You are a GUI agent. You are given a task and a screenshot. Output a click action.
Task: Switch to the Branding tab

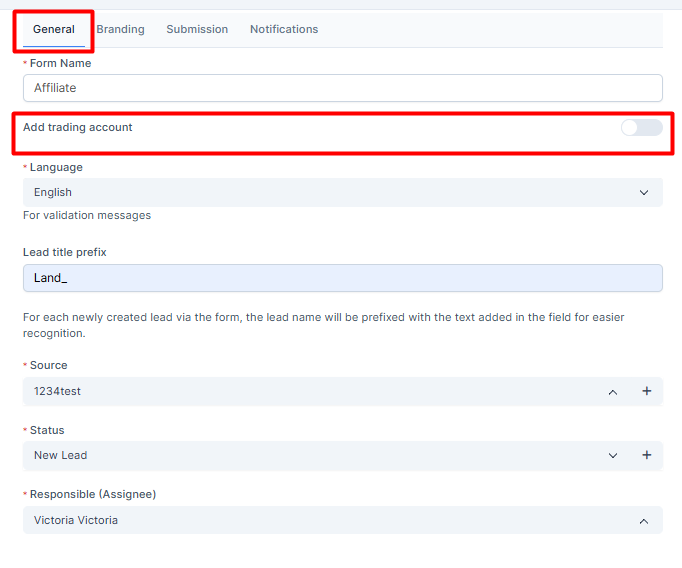click(120, 29)
